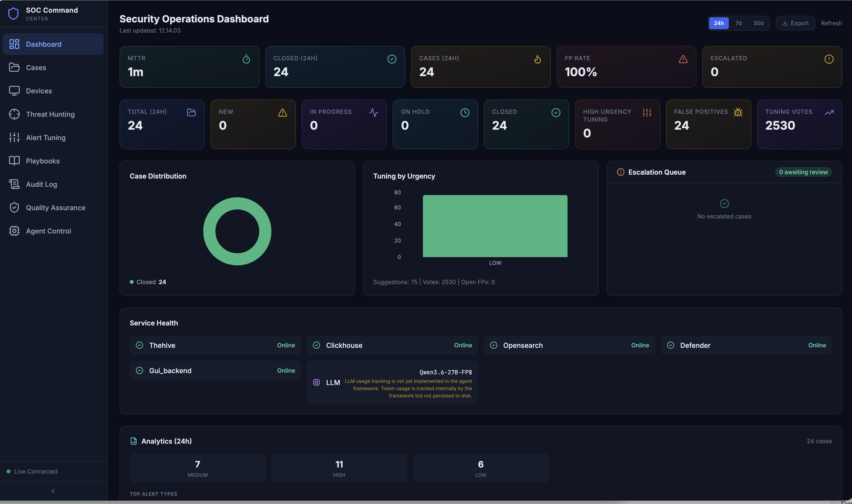The width and height of the screenshot is (852, 504).
Task: Click the FP Rate 100% value
Action: [581, 72]
